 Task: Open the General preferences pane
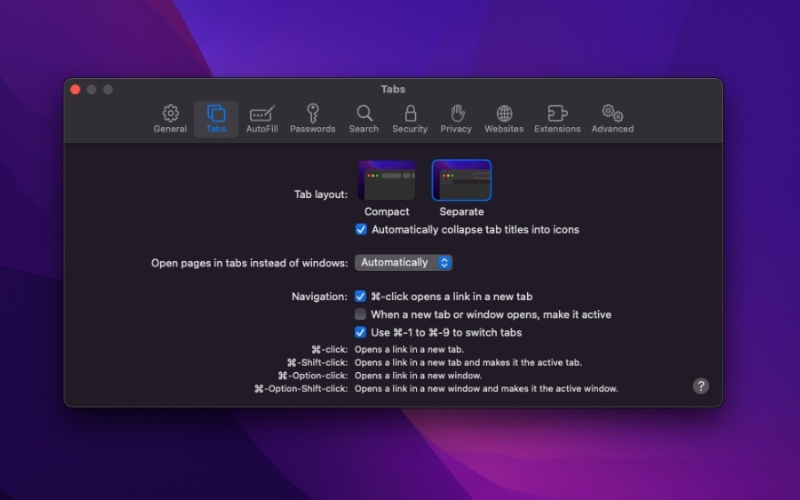tap(170, 119)
